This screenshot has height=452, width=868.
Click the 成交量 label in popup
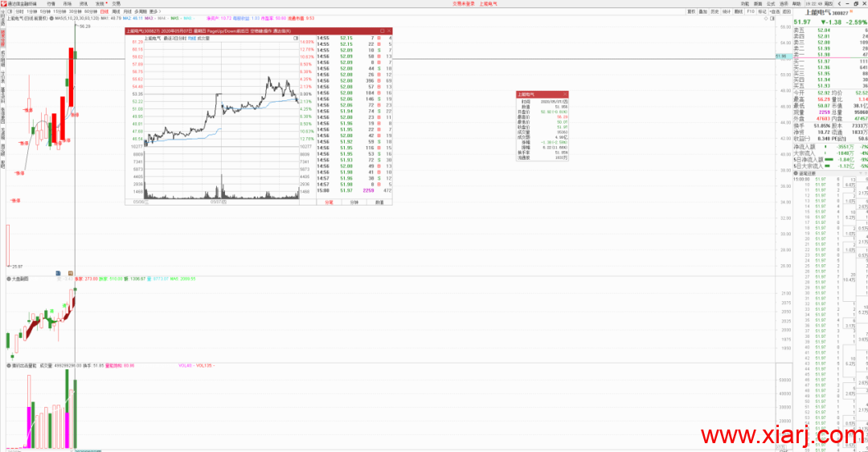[203, 39]
